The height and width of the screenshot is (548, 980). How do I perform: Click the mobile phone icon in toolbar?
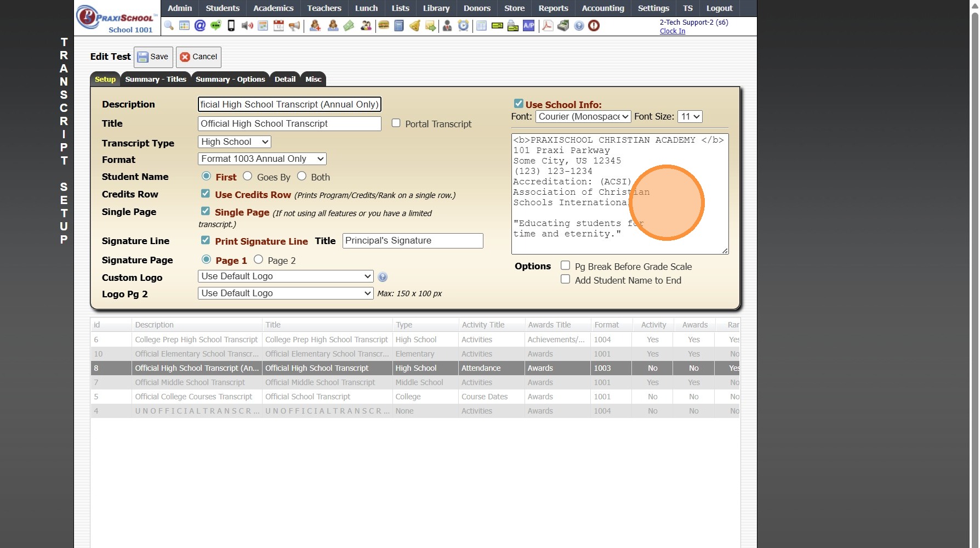pyautogui.click(x=231, y=26)
